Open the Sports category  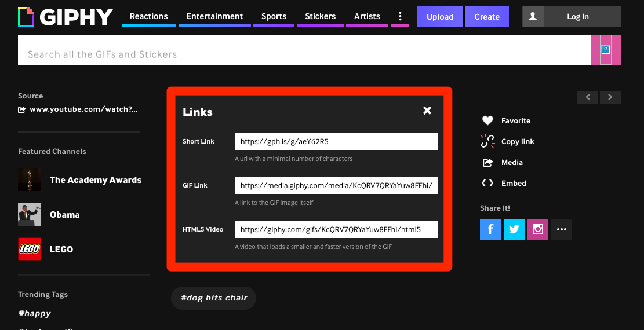coord(274,16)
